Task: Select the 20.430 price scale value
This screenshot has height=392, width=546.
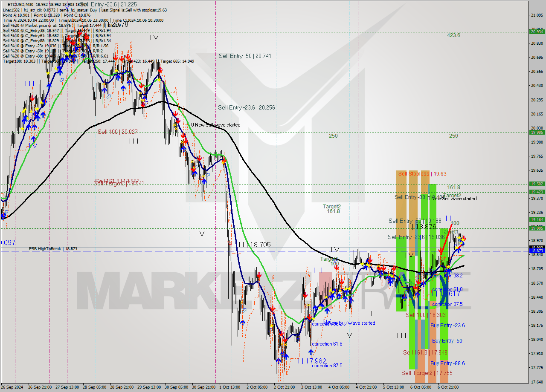Action: click(537, 86)
